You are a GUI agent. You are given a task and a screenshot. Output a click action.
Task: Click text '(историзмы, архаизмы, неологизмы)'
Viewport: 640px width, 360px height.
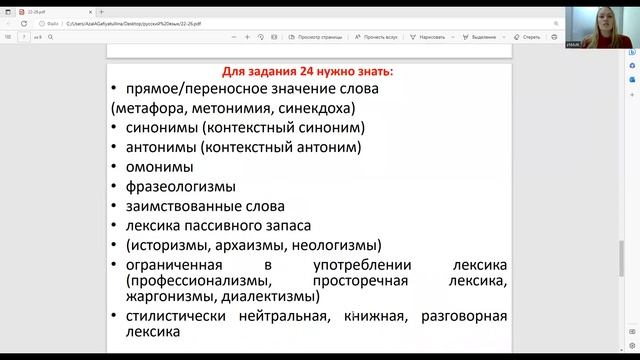[x=254, y=245]
